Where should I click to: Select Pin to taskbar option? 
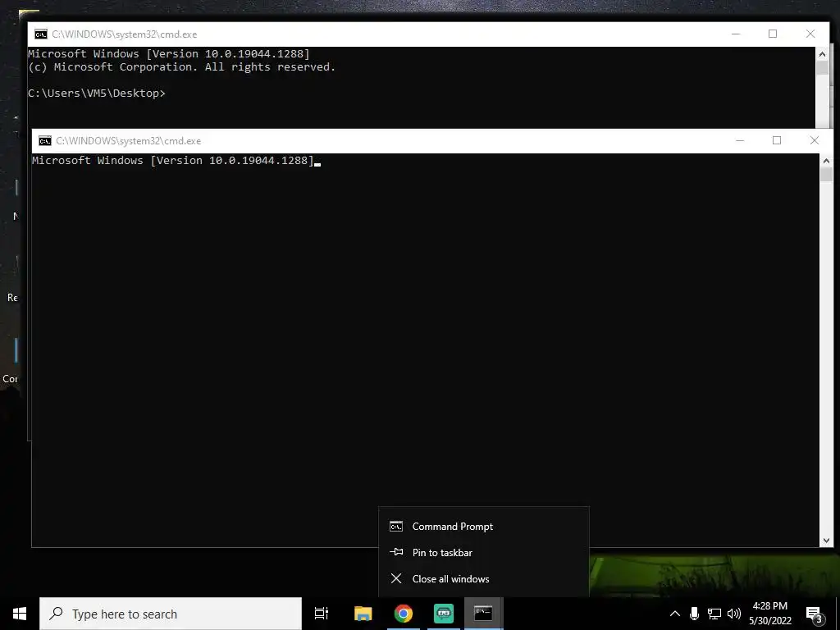click(484, 552)
